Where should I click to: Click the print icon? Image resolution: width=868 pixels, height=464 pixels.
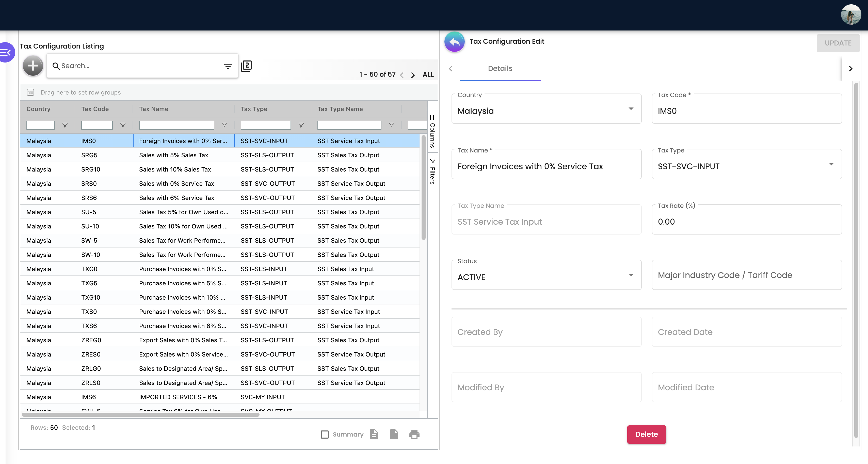[x=414, y=434]
